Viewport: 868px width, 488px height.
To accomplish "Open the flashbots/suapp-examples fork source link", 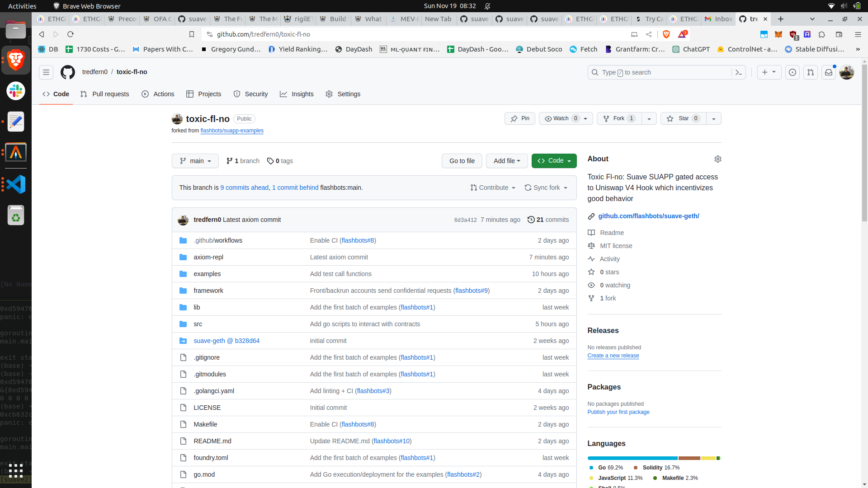I will click(x=232, y=131).
